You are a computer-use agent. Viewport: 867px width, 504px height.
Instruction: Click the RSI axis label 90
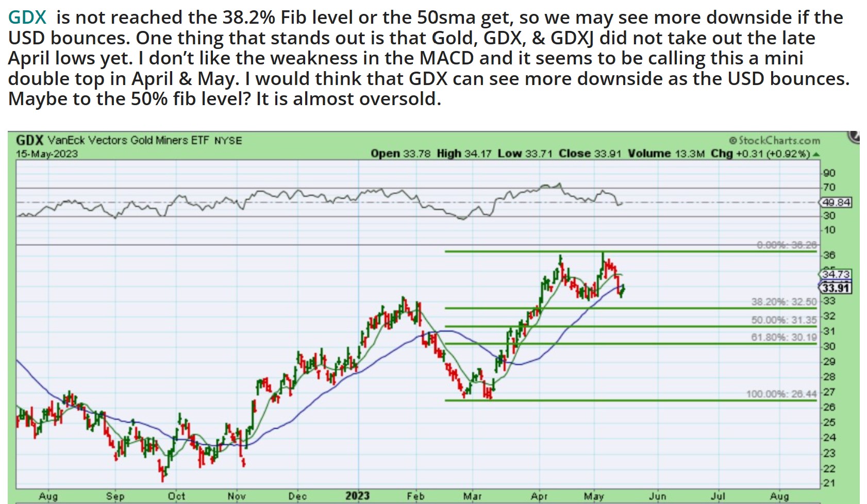[829, 173]
